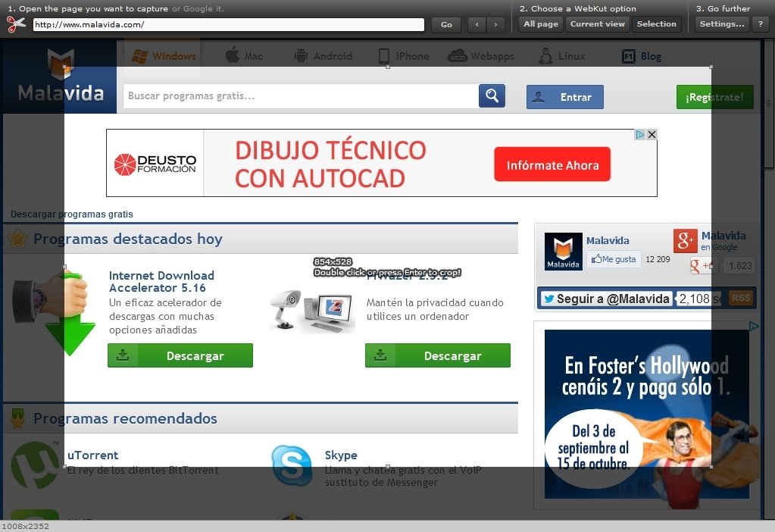Click the ¡Regístrate! button
775x532 pixels.
coord(714,97)
